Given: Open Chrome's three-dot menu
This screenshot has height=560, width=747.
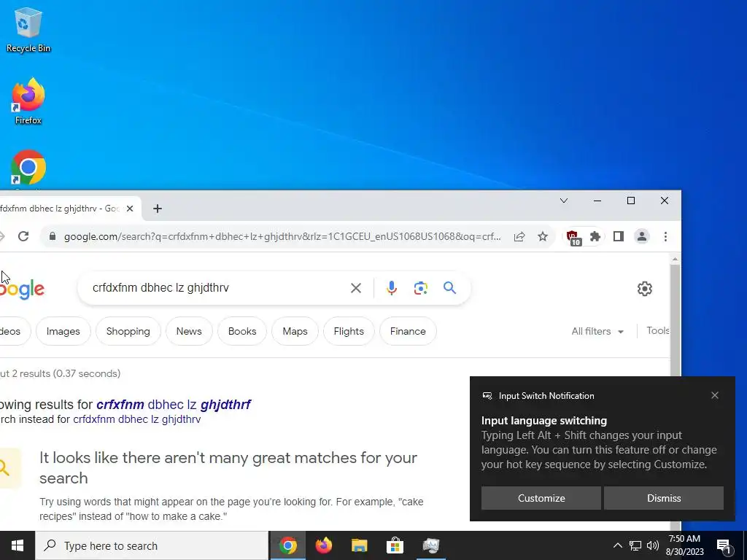Looking at the screenshot, I should [x=665, y=236].
